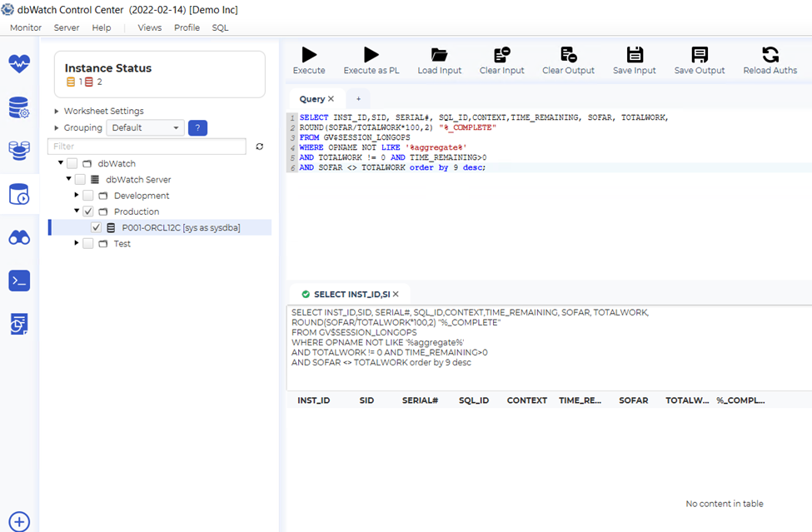Click the Execute play icon
The width and height of the screenshot is (812, 532).
pos(309,54)
